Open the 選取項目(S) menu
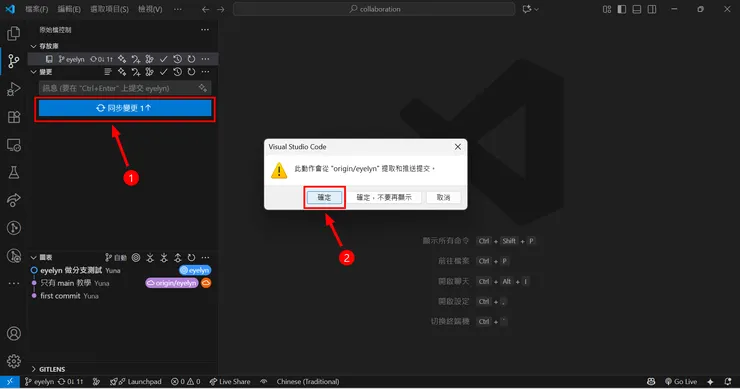 [x=109, y=9]
